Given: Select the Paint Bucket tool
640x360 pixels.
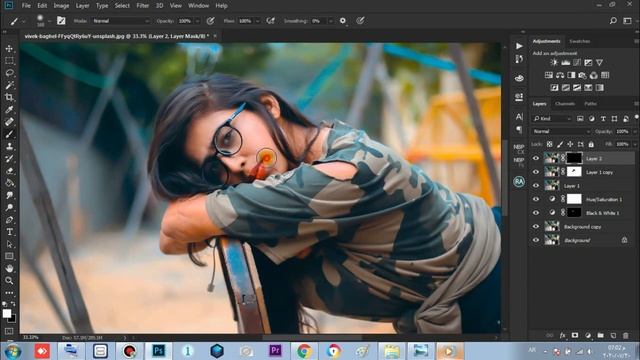Looking at the screenshot, I should tap(9, 183).
